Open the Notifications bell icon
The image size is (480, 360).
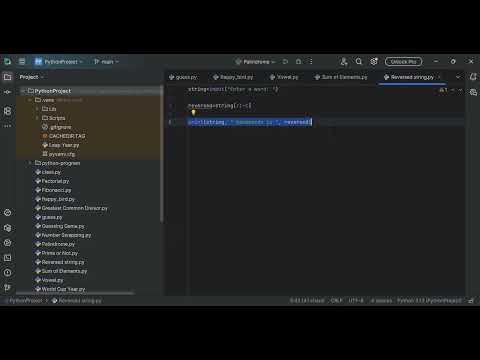coord(473,77)
